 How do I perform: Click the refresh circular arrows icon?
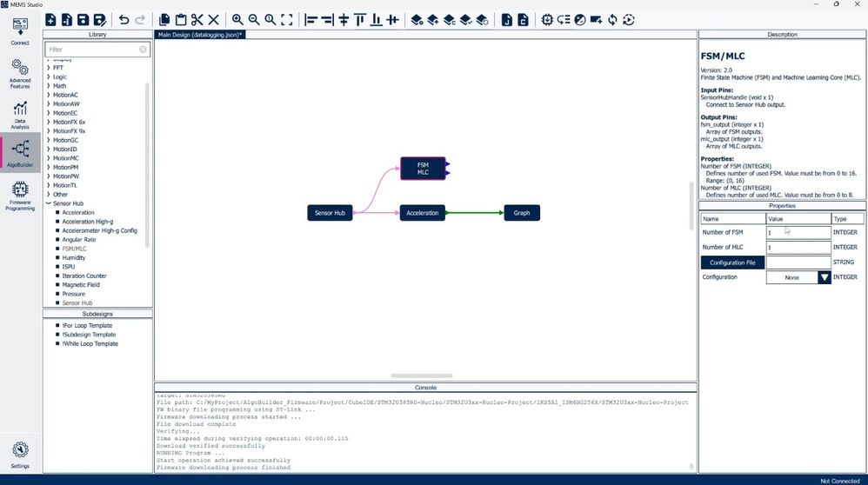click(613, 20)
